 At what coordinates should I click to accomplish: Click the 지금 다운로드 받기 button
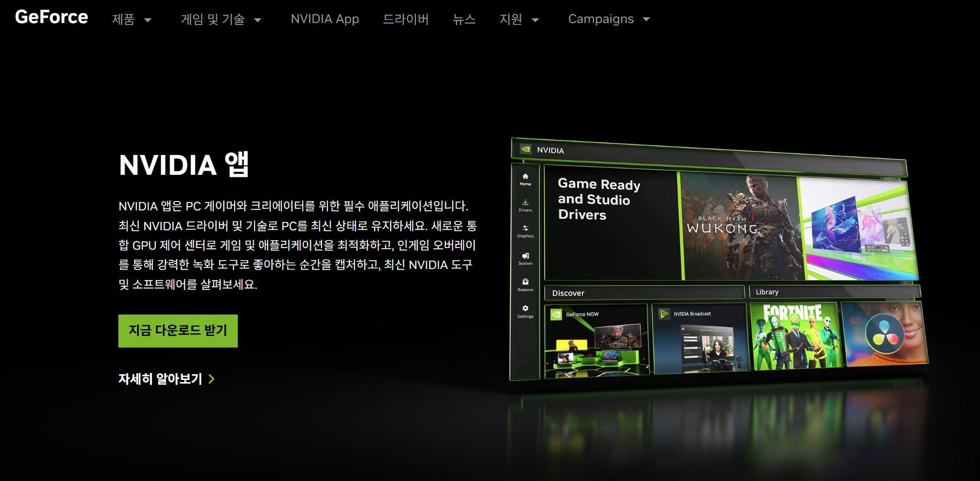[178, 331]
